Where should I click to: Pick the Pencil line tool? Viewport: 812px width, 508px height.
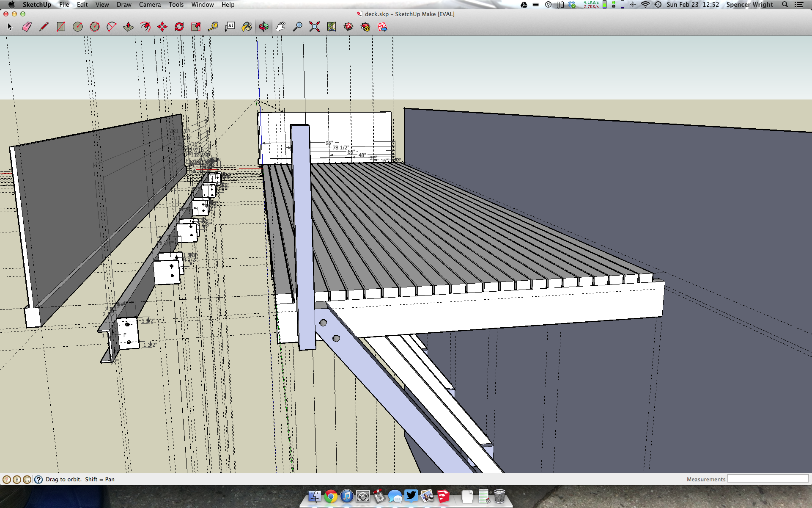[44, 27]
